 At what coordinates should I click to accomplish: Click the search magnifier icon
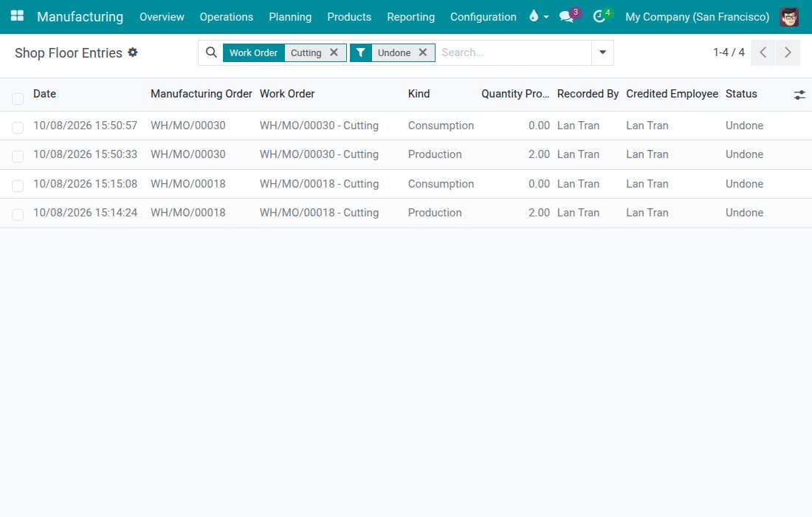click(211, 52)
